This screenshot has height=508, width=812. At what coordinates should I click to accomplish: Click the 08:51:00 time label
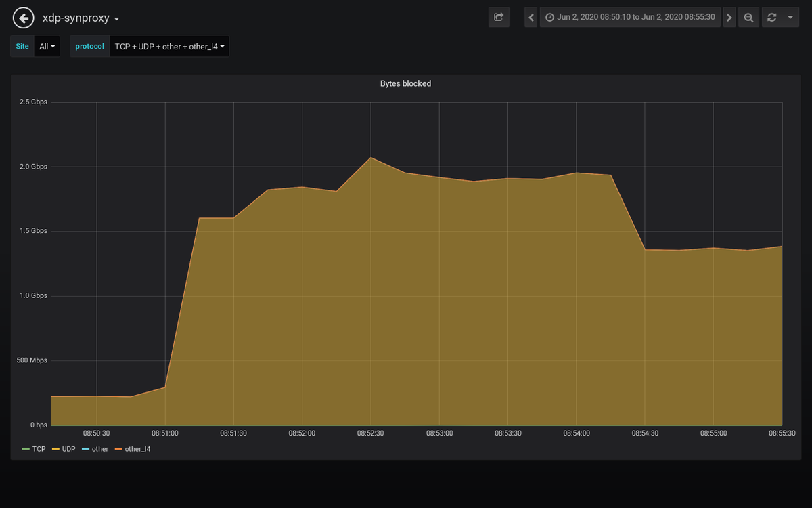pyautogui.click(x=165, y=433)
